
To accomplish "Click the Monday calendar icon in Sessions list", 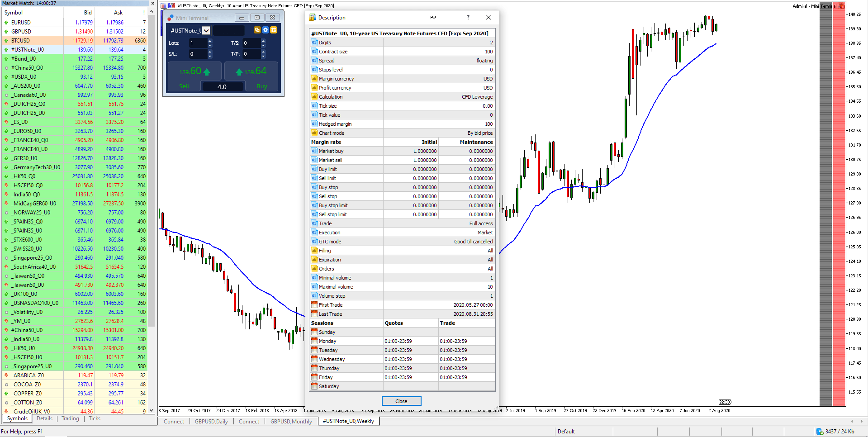I will [314, 341].
